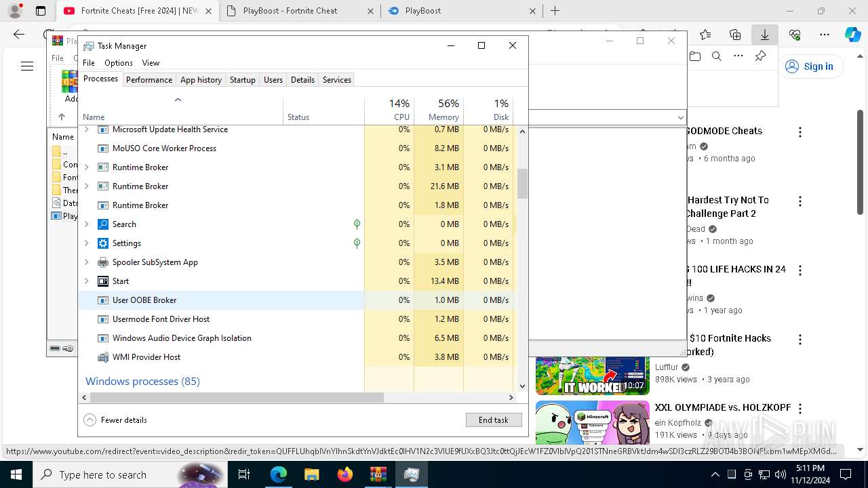Click the Fewer details arrow icon

pyautogui.click(x=90, y=420)
